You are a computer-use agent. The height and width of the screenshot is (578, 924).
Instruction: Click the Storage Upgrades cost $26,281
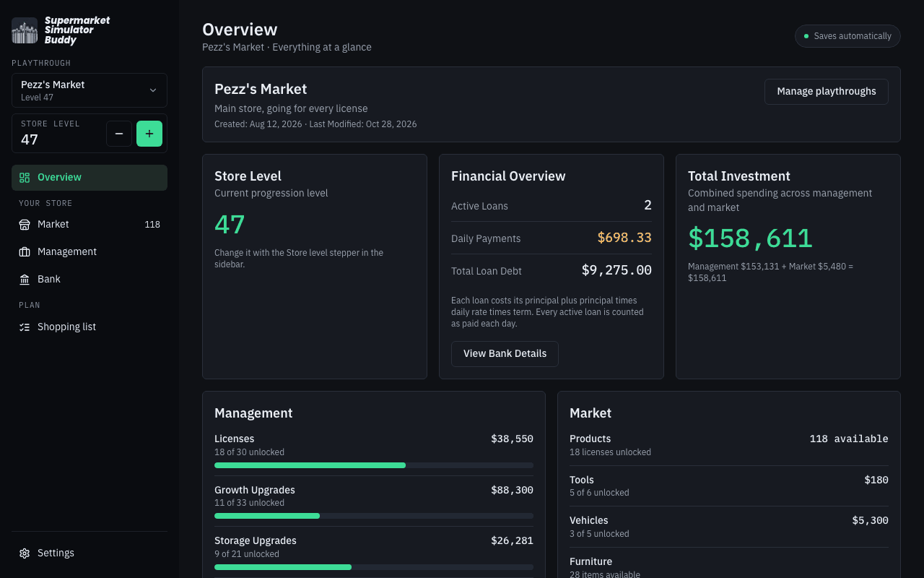pyautogui.click(x=512, y=540)
